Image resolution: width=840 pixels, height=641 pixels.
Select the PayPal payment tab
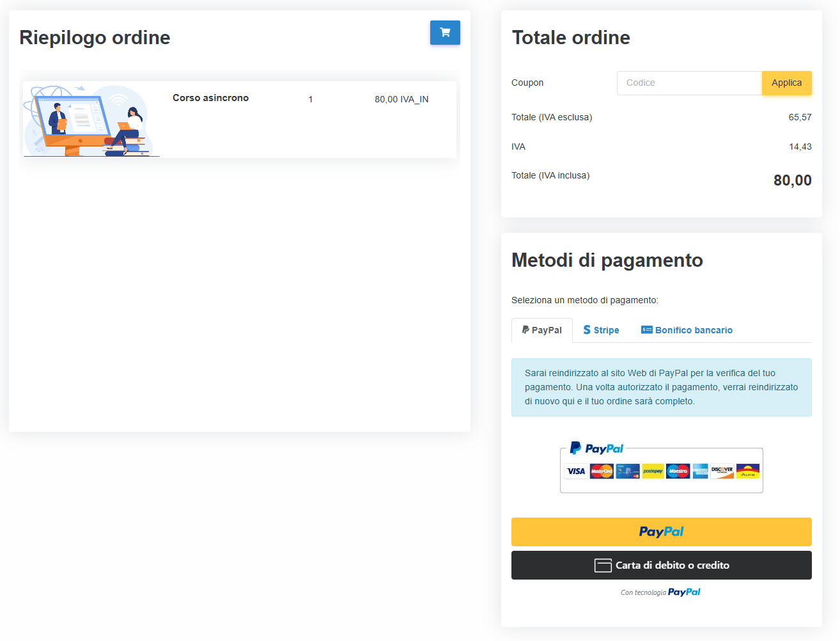[x=542, y=330]
